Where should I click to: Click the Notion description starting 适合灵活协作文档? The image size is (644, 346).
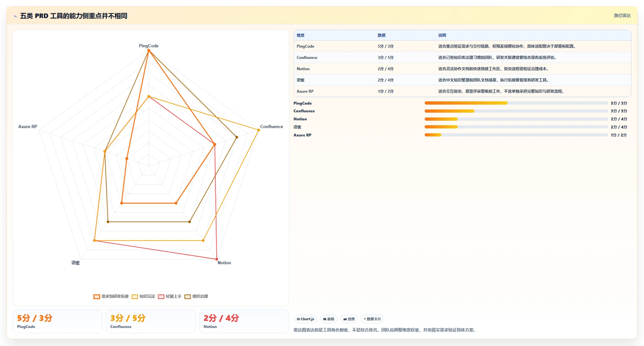pyautogui.click(x=493, y=69)
